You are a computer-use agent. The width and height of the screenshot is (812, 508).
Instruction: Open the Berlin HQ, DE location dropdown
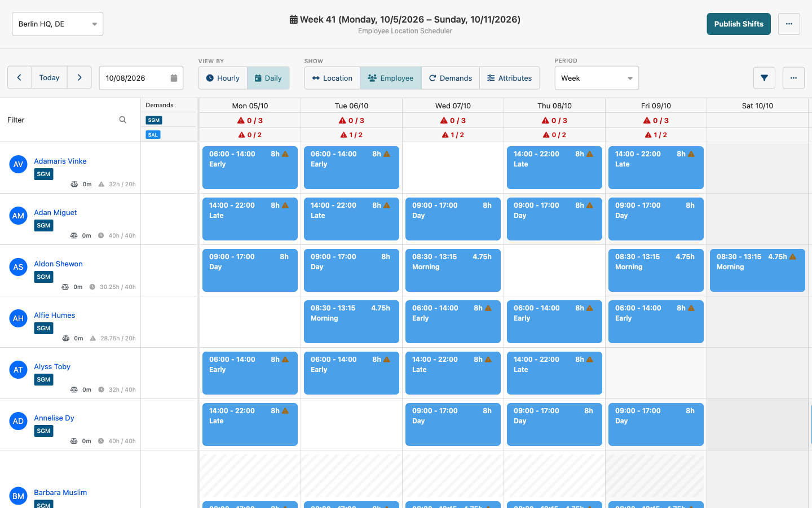(58, 24)
